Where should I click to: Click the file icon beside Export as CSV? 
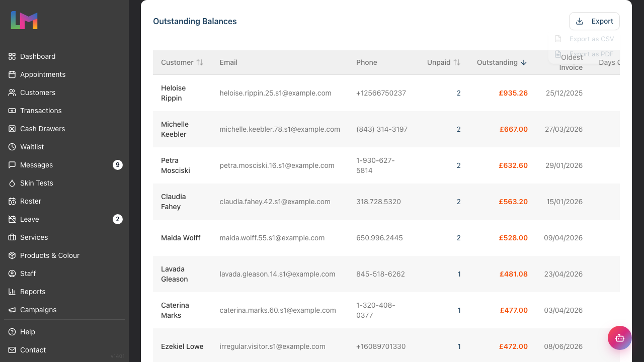[558, 39]
